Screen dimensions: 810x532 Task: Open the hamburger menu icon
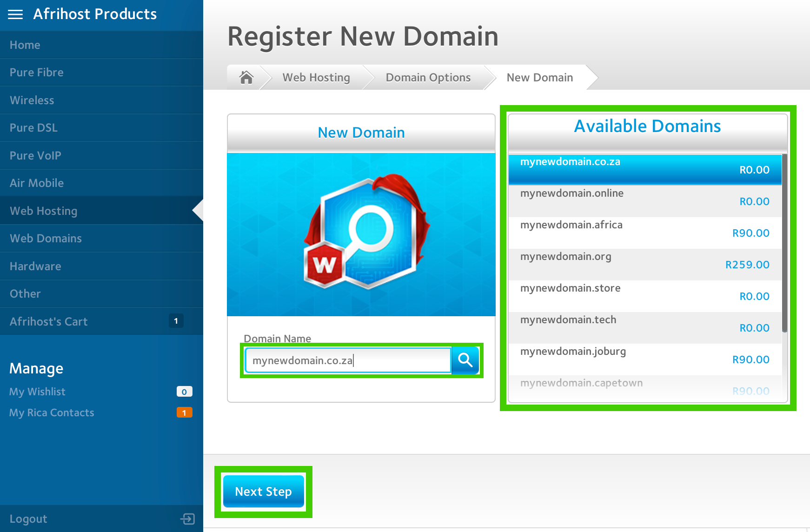click(15, 14)
